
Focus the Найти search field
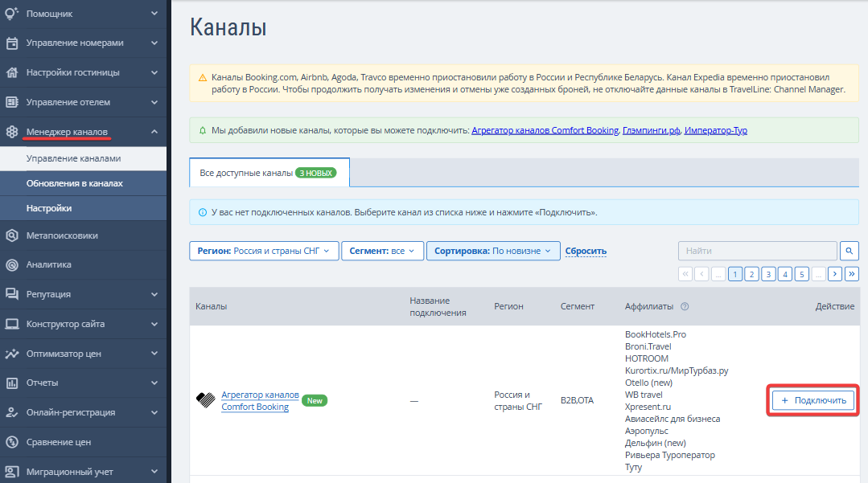coord(757,251)
